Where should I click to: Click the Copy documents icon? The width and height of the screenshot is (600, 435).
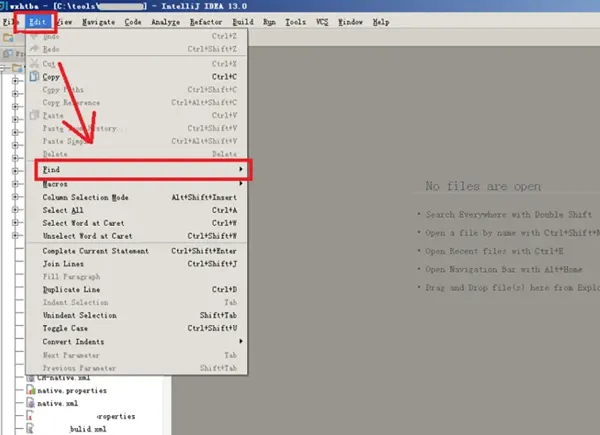pyautogui.click(x=34, y=77)
